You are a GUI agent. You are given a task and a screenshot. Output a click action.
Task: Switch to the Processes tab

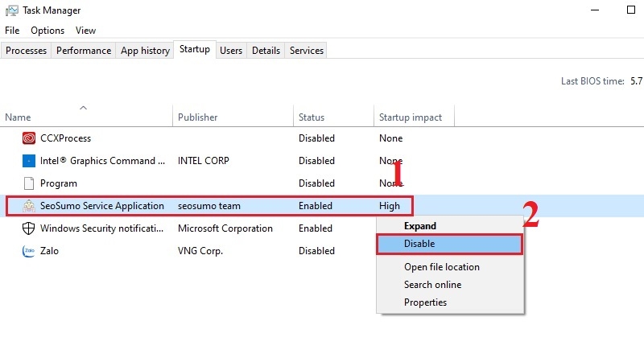tap(26, 51)
